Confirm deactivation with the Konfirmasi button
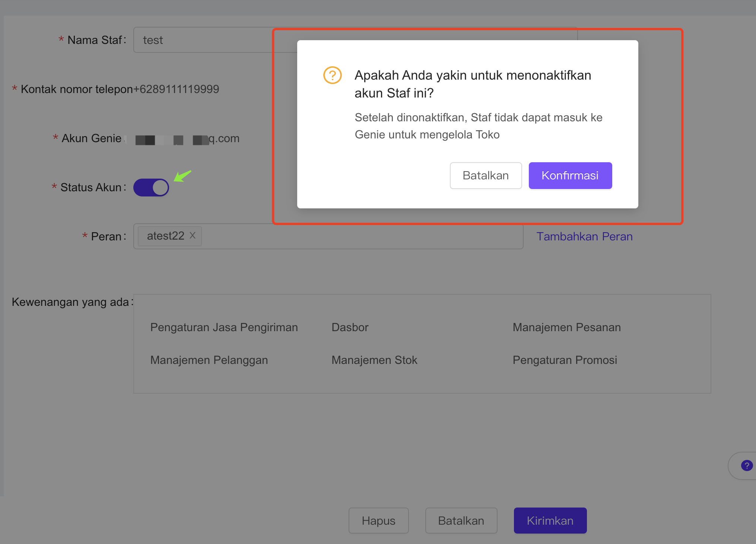This screenshot has height=544, width=756. (x=570, y=176)
